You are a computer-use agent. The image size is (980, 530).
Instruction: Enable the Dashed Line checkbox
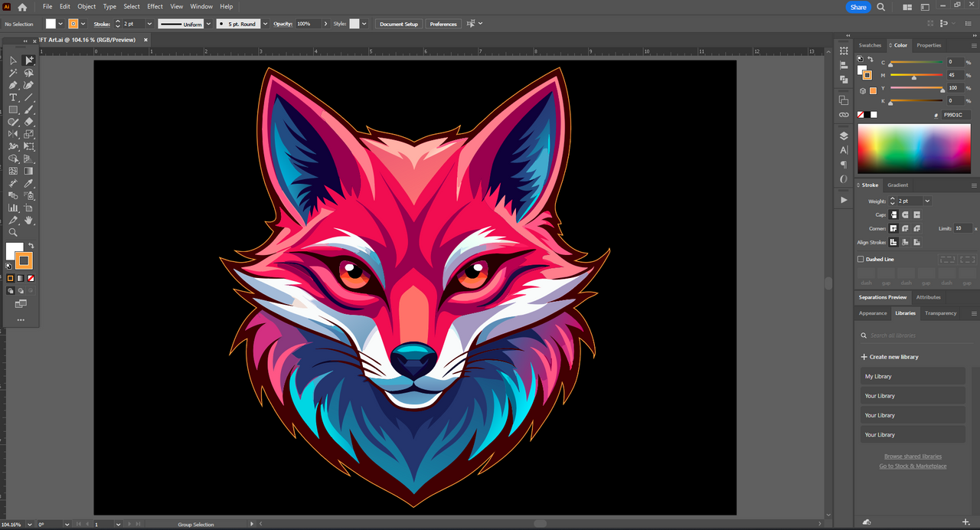point(861,260)
